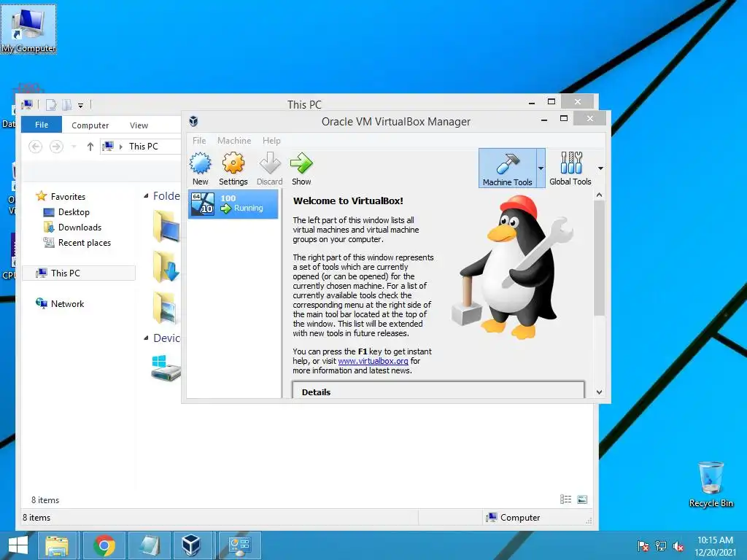Switch This PC to large icons view
Screen dimensions: 747x560
[x=582, y=499]
